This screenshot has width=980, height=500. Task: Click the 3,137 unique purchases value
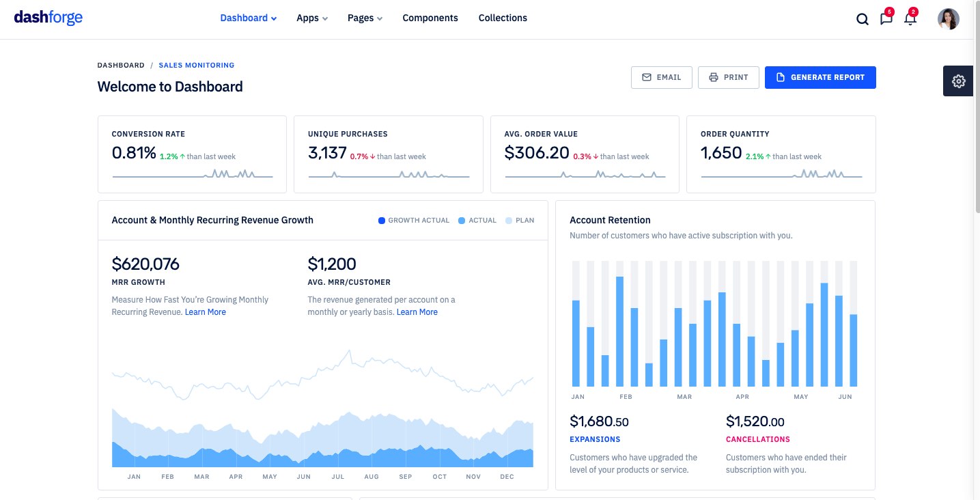point(327,153)
